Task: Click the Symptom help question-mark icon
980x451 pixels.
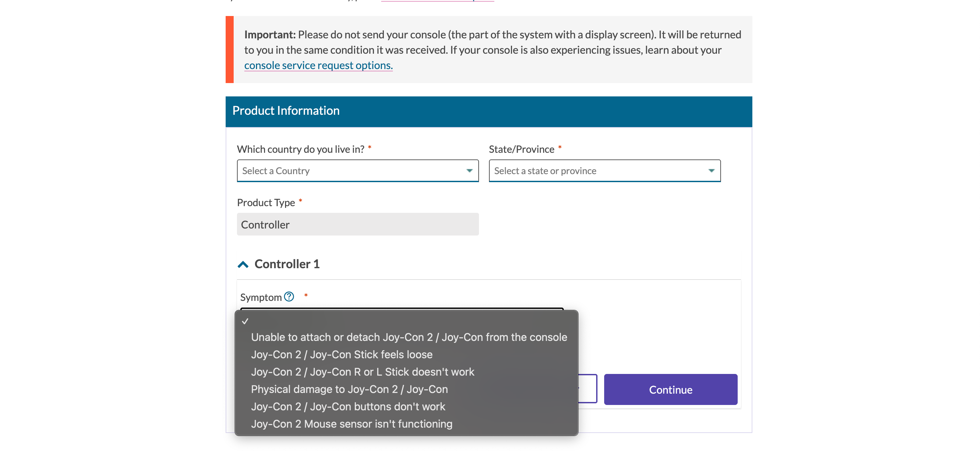Action: click(289, 297)
